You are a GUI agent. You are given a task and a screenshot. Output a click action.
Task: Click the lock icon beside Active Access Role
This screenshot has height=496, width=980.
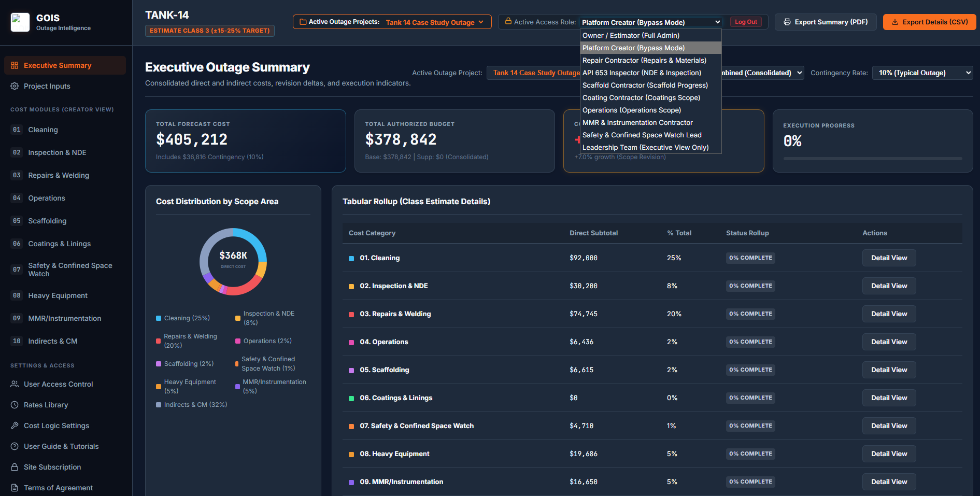click(508, 21)
